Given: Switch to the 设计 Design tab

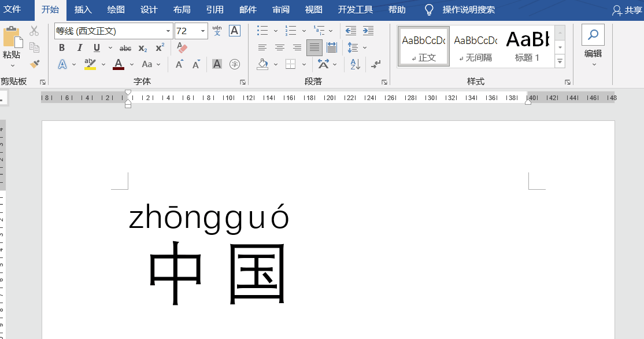Looking at the screenshot, I should [149, 9].
